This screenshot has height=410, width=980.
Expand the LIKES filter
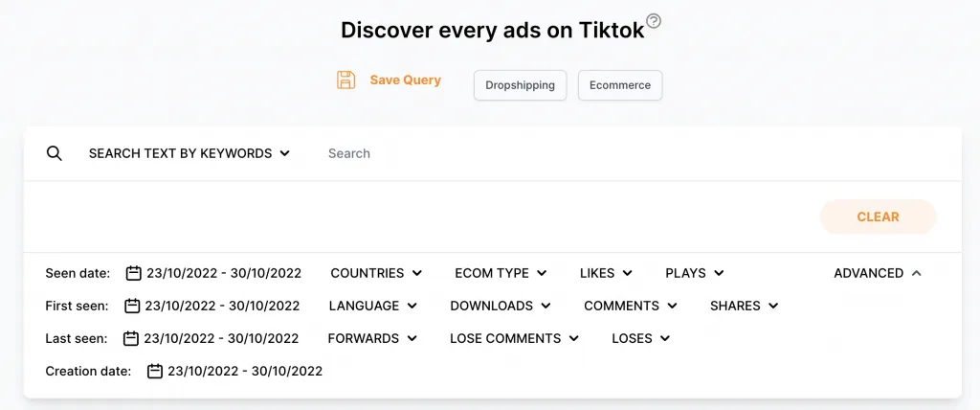coord(606,273)
